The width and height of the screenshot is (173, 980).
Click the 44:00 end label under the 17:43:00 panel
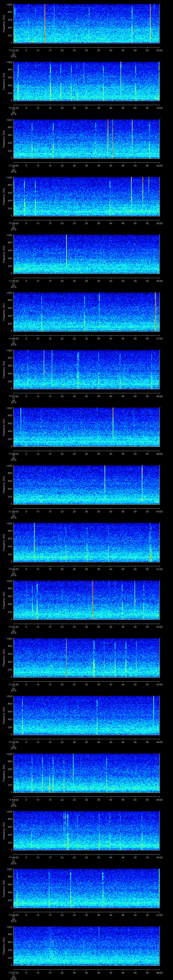pos(159,742)
